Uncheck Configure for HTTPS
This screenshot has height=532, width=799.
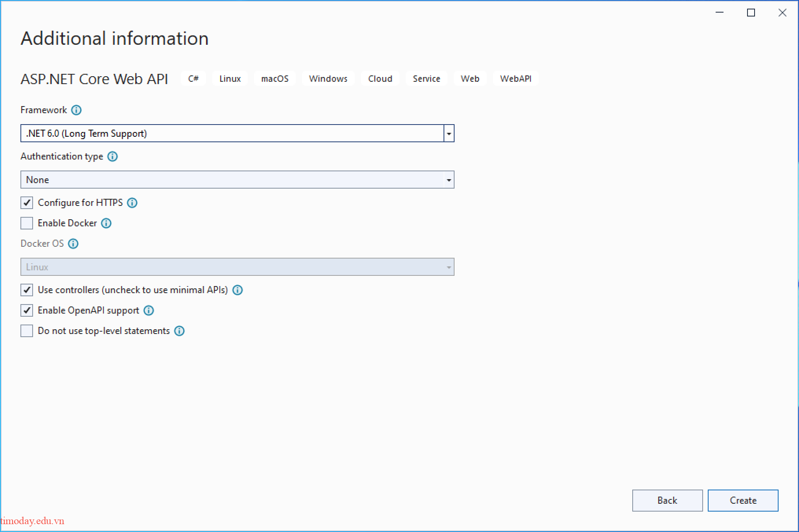pos(26,203)
